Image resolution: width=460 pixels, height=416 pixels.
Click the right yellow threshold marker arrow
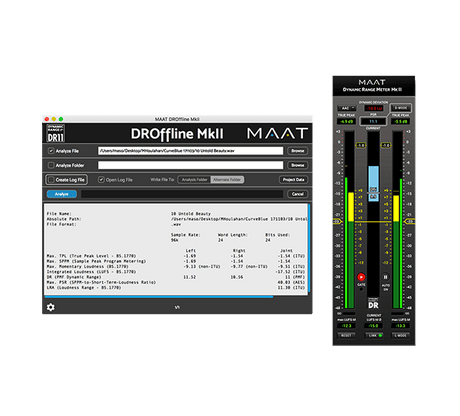click(x=409, y=221)
